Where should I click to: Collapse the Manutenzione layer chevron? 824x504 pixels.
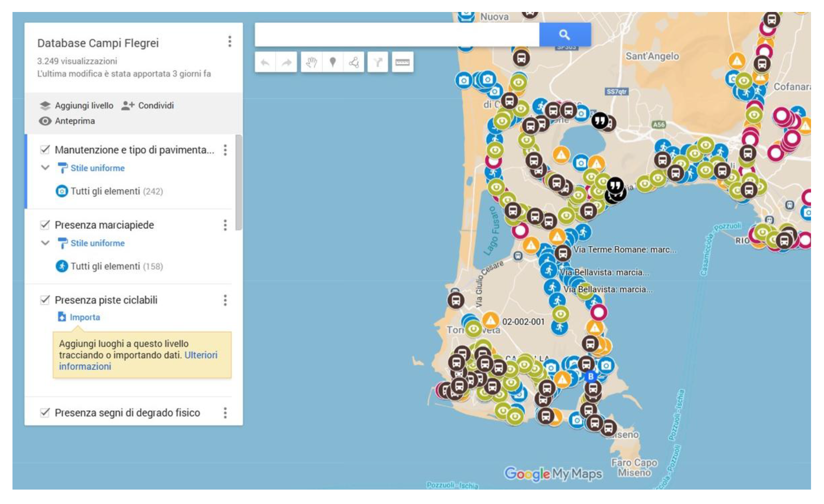pyautogui.click(x=45, y=168)
